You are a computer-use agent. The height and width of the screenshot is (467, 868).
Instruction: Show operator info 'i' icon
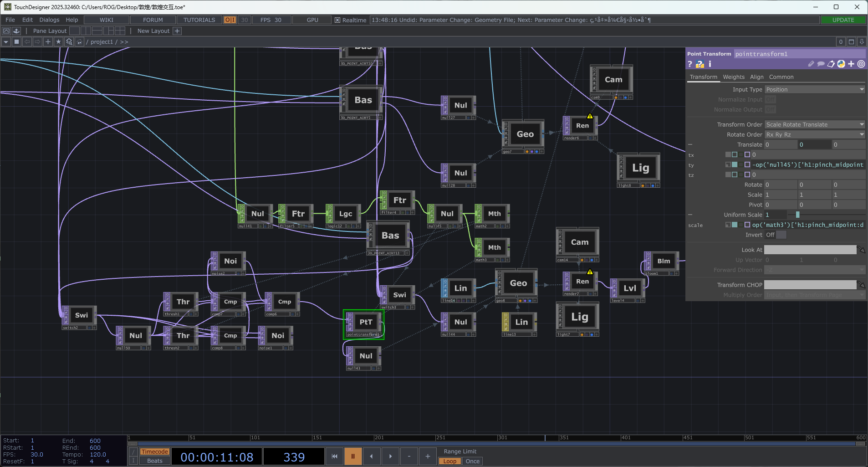pos(710,64)
